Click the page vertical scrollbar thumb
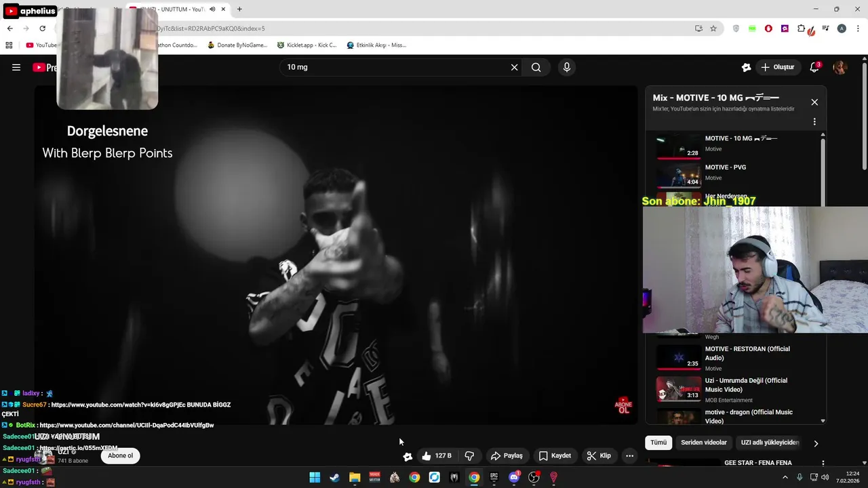 864,117
